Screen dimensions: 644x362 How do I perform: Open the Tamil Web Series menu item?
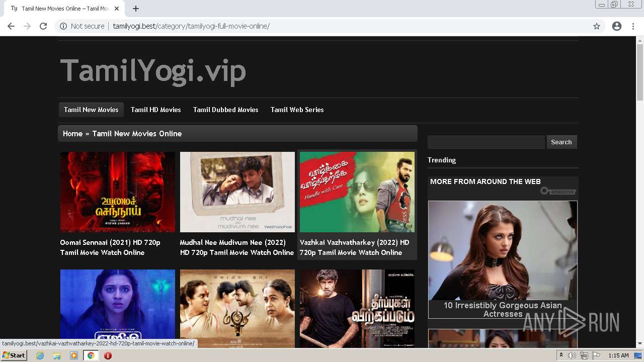297,110
